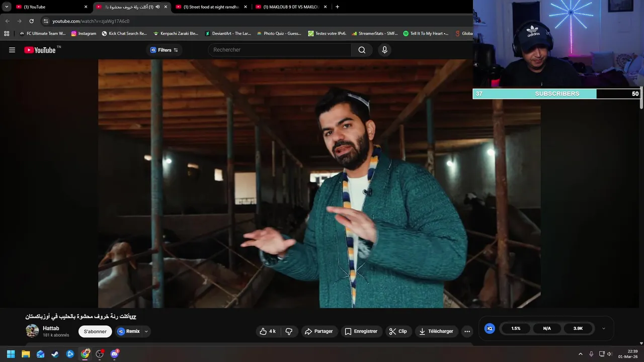
Task: Open the apps grid in bookmarks bar
Action: tap(7, 34)
